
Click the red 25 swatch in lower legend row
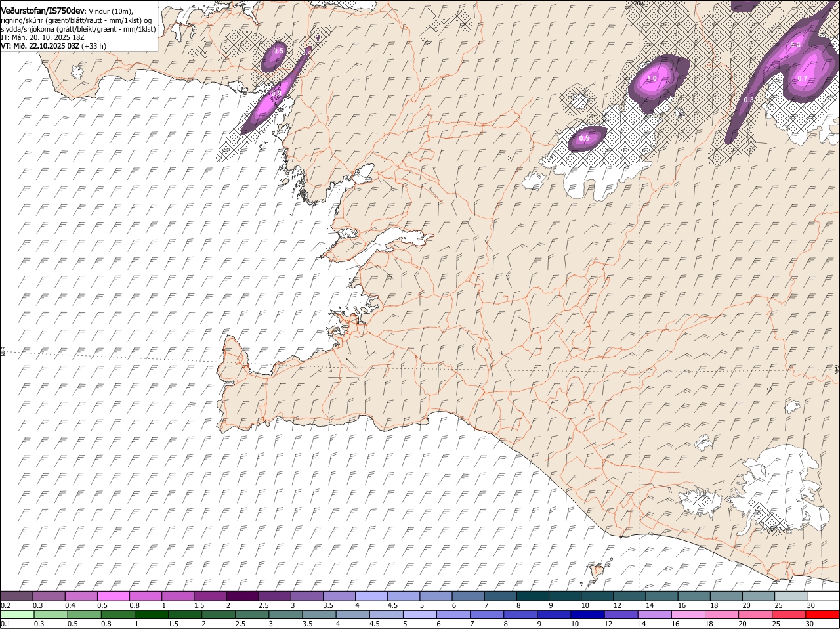tap(790, 615)
